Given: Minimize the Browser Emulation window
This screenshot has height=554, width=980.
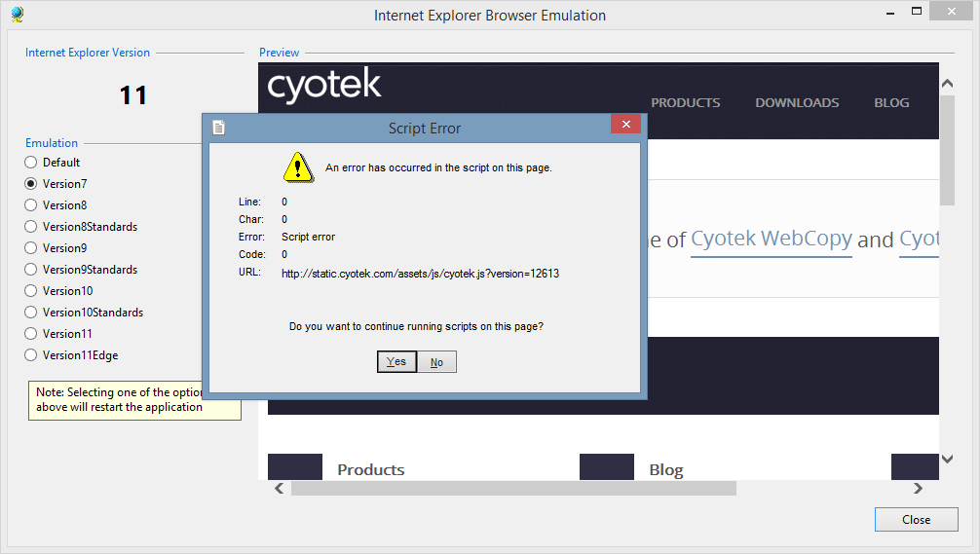Looking at the screenshot, I should (x=890, y=13).
